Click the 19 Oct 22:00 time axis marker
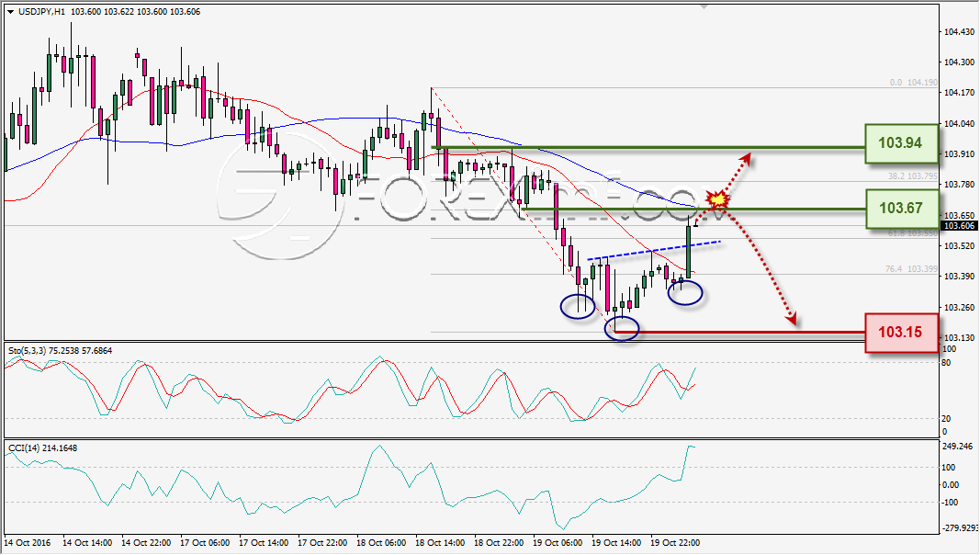 click(676, 542)
